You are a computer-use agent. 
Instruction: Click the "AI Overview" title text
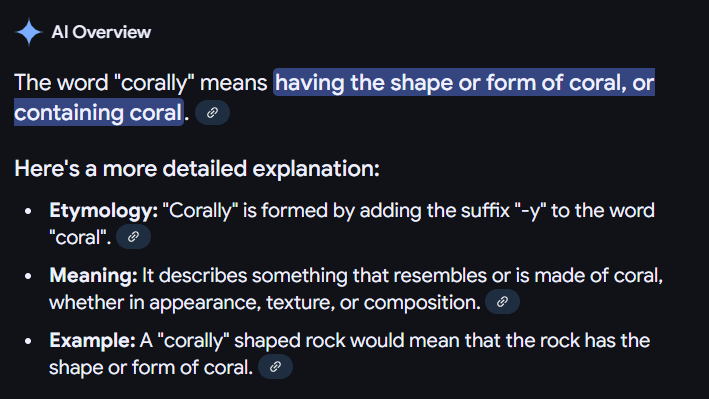[101, 32]
